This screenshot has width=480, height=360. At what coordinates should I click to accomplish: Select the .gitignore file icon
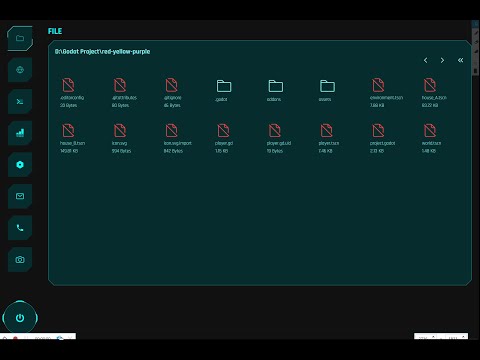coord(172,85)
